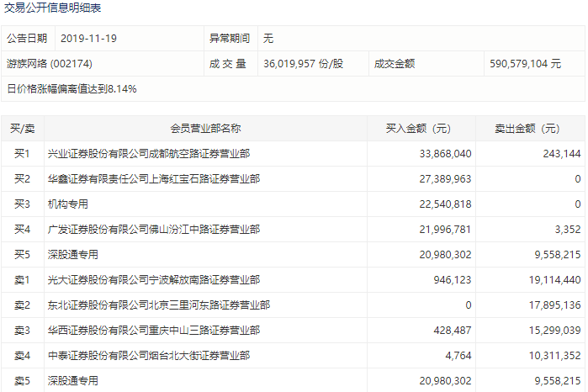
Task: Select sell amount 19,114,440
Action: click(x=554, y=280)
